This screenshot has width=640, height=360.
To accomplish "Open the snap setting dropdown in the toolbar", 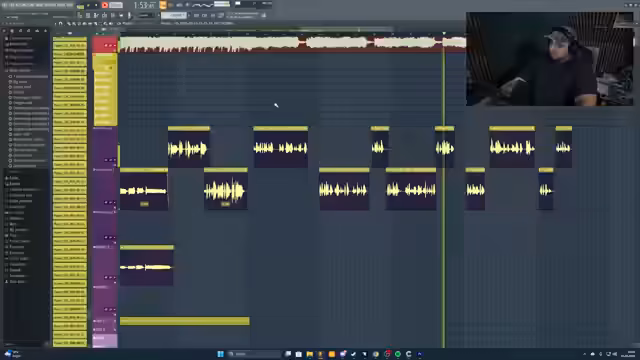I will pos(144,16).
